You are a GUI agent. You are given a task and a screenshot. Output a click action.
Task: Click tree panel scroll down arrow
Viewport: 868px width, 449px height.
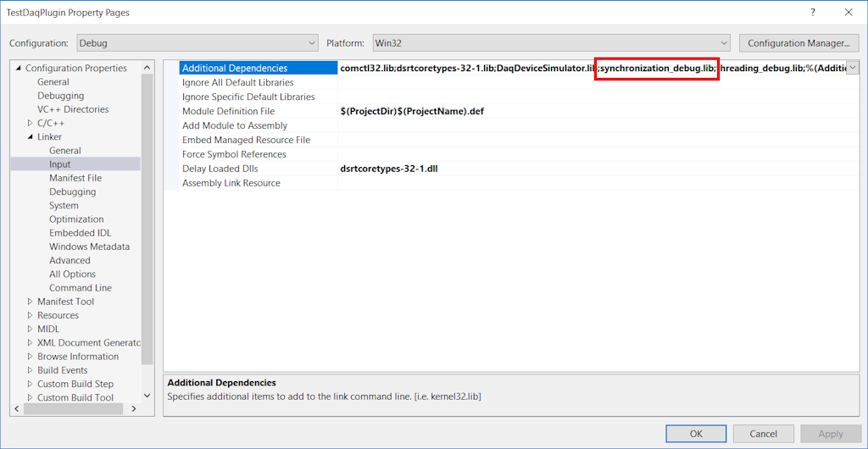147,396
